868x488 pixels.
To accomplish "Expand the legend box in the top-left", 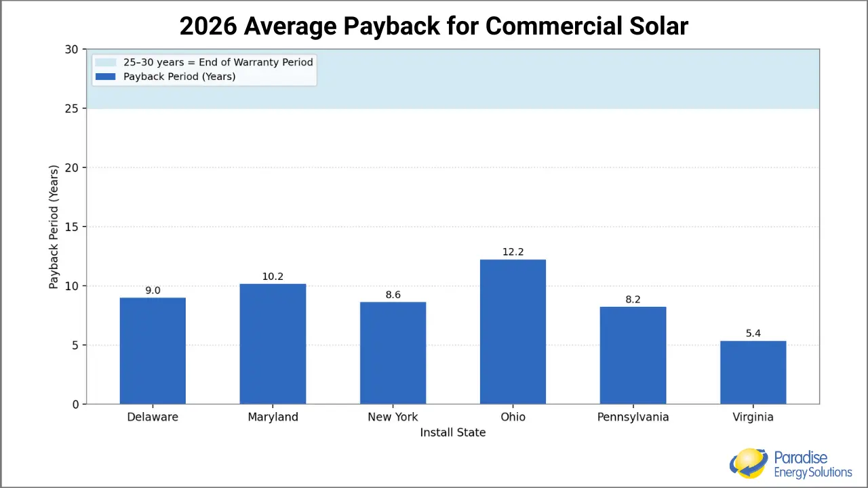I will coord(203,70).
